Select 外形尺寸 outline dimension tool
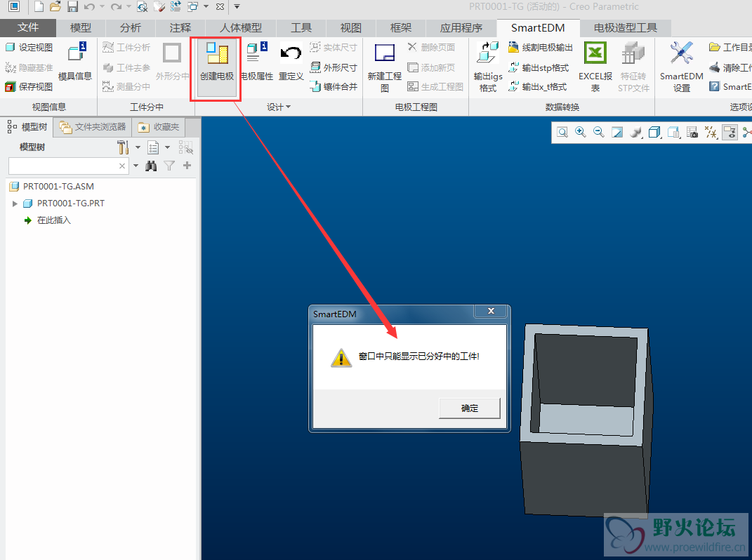 tap(334, 67)
